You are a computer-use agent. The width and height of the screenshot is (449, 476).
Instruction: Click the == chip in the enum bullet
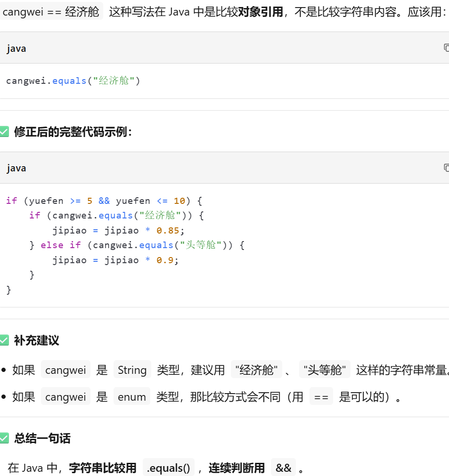click(x=321, y=396)
